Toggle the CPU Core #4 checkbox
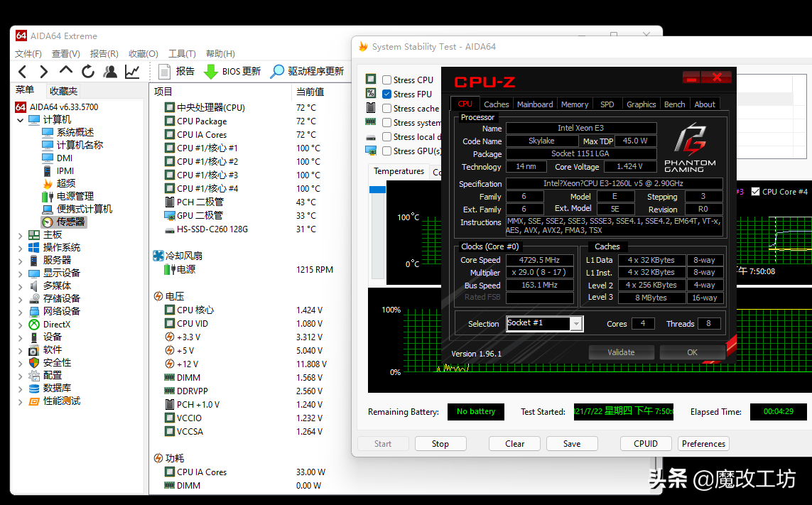 (x=755, y=192)
